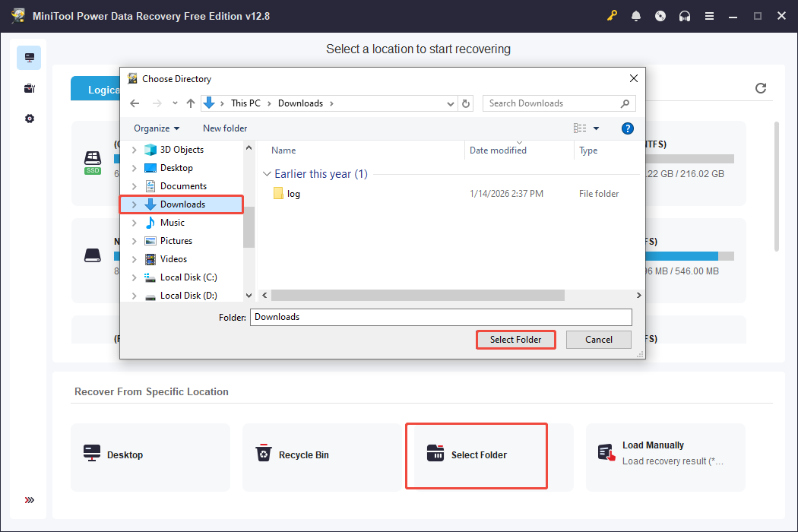Expand the Desktop tree node
Screen dimensions: 798x532
[x=134, y=168]
